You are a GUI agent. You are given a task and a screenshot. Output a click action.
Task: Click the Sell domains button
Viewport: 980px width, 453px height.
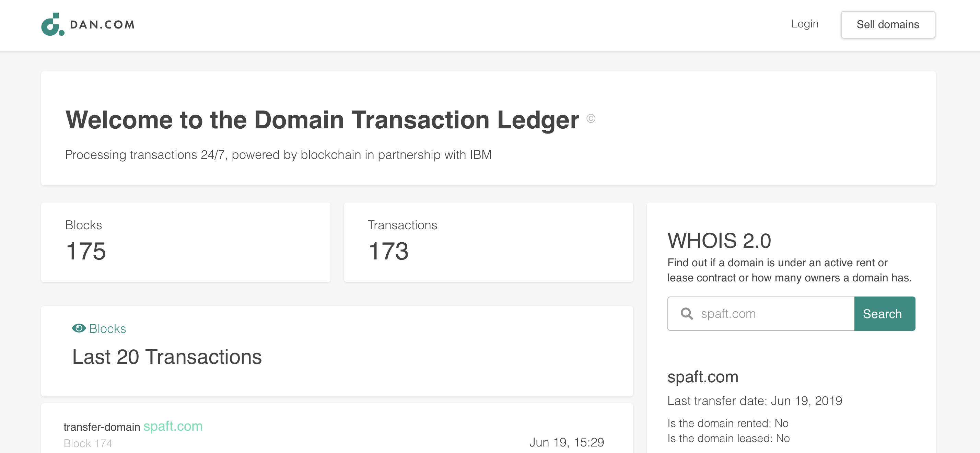coord(888,25)
